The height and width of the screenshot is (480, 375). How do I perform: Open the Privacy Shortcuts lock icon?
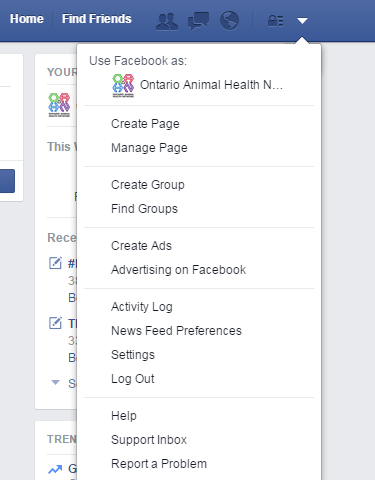(x=276, y=21)
